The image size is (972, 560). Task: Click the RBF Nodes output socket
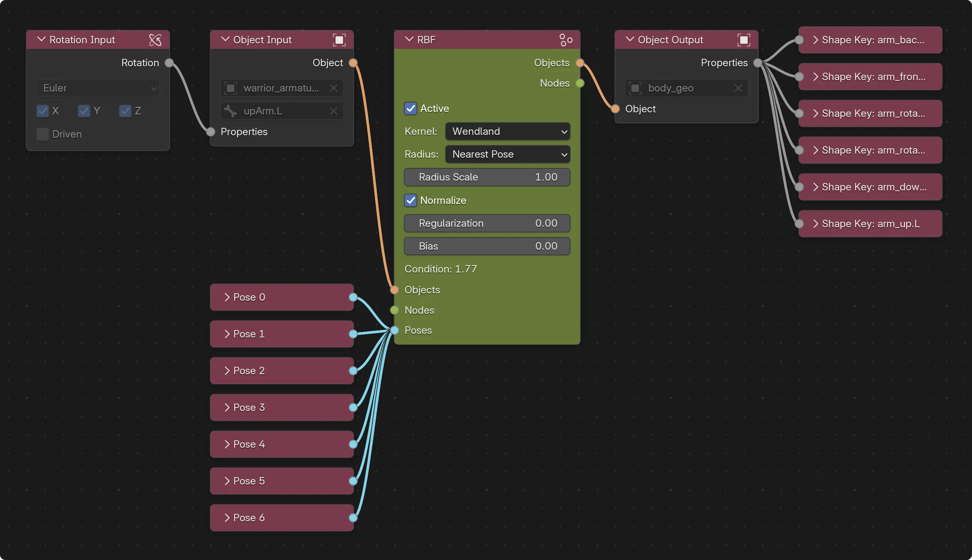(580, 83)
